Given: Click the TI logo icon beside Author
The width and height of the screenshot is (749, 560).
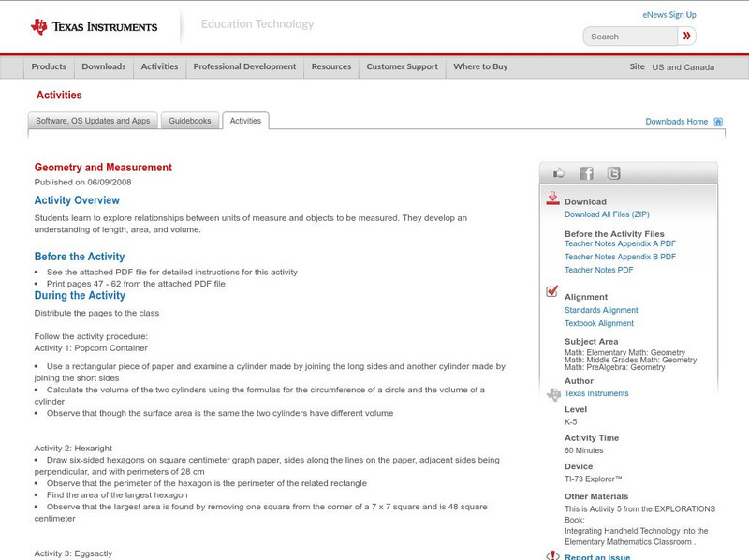Looking at the screenshot, I should [553, 394].
